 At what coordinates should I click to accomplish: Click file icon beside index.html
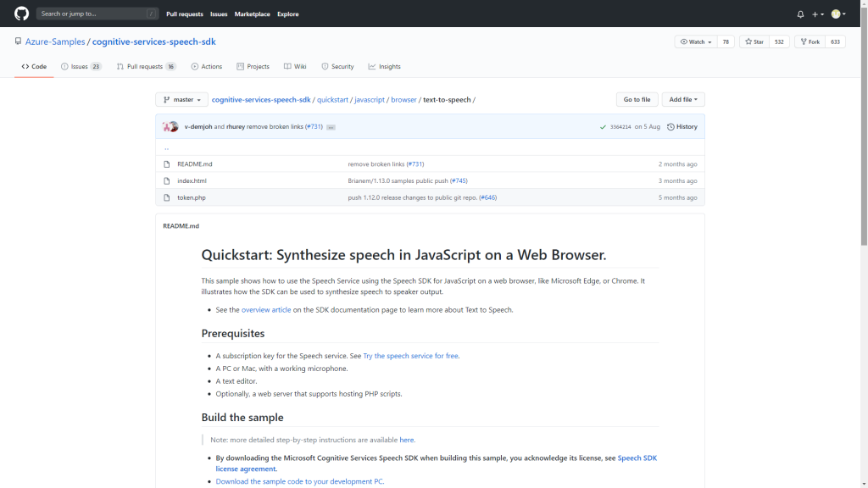click(x=167, y=181)
